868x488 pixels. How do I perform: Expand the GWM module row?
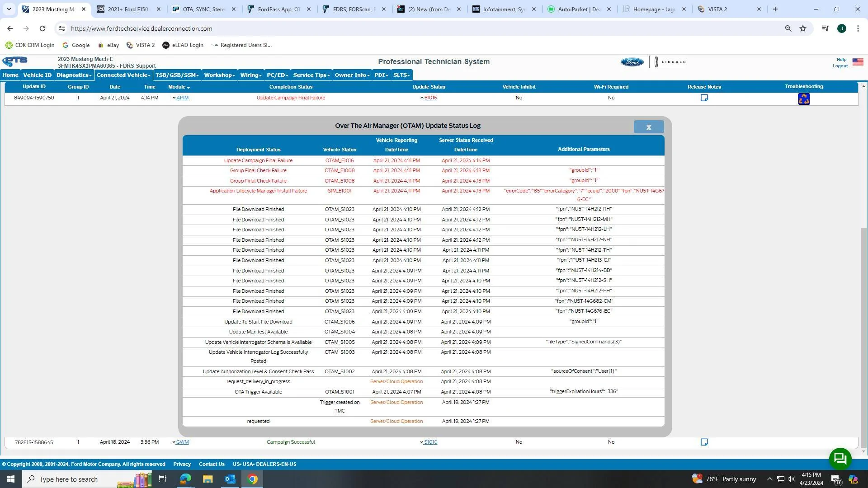click(180, 442)
